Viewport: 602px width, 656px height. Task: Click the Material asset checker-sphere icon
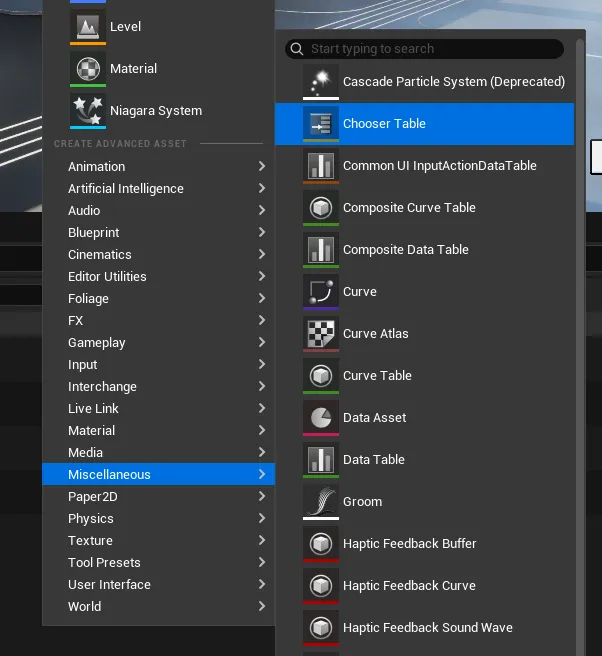coord(88,69)
